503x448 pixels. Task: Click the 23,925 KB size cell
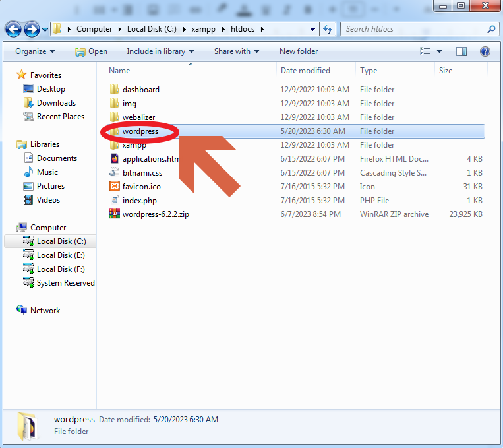click(466, 214)
